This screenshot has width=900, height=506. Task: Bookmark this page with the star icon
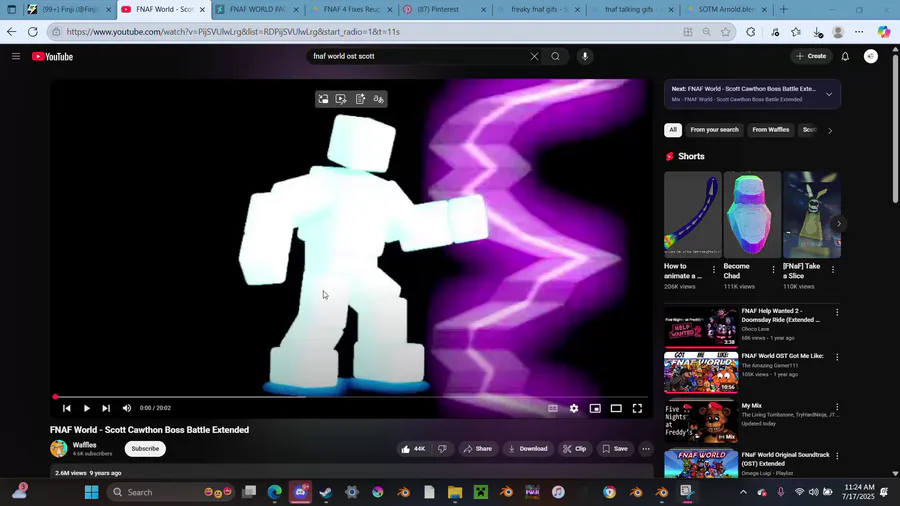tap(726, 32)
